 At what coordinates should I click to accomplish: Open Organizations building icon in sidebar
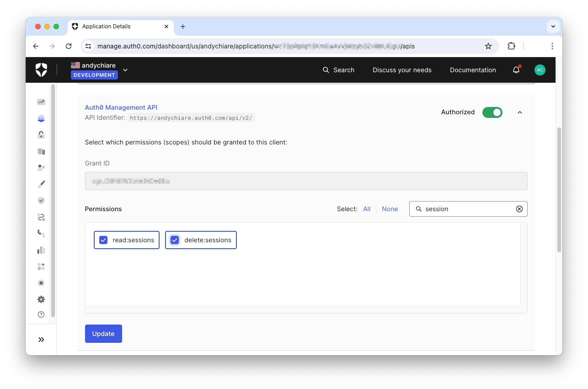coord(41,151)
